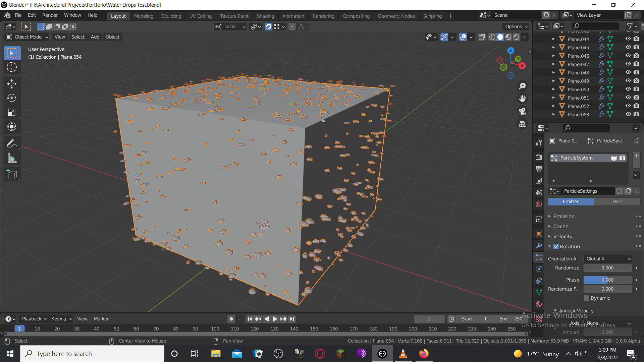The width and height of the screenshot is (644, 362).
Task: Click the Windows taskbar search box
Action: pos(92,354)
